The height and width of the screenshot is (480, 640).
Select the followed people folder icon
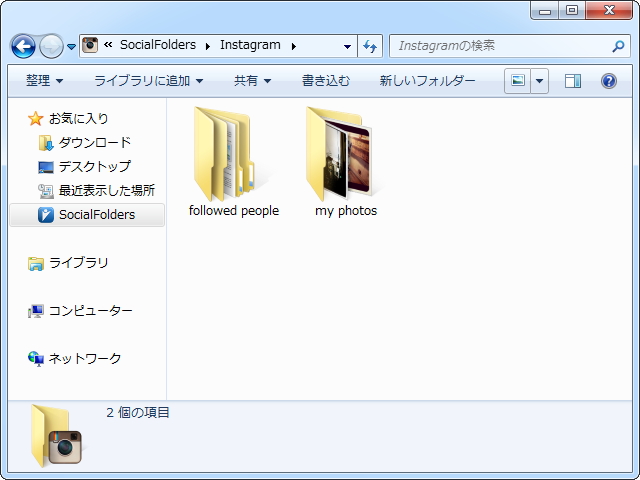point(225,154)
